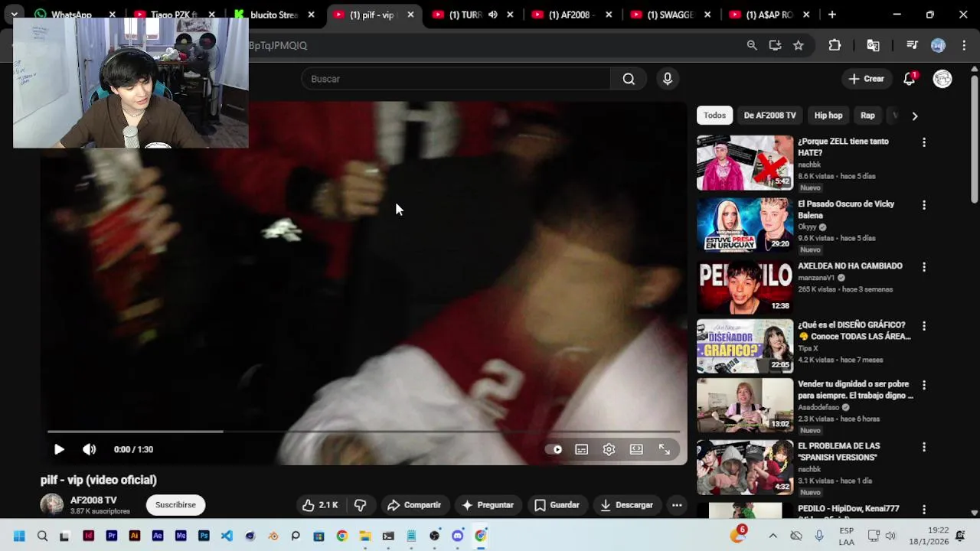Viewport: 980px width, 551px height.
Task: Play the pilf - vip video
Action: coord(59,449)
